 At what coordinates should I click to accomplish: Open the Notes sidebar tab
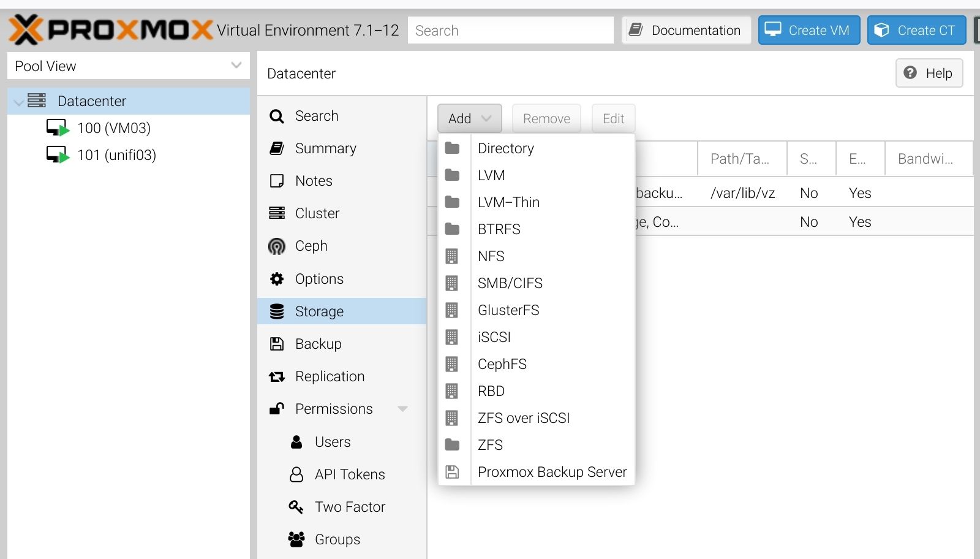coord(342,181)
